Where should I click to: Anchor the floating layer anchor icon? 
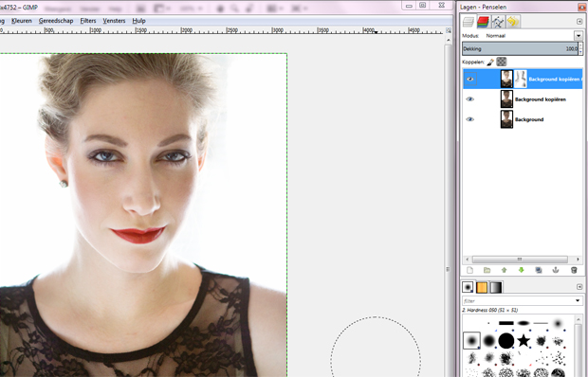tap(556, 270)
